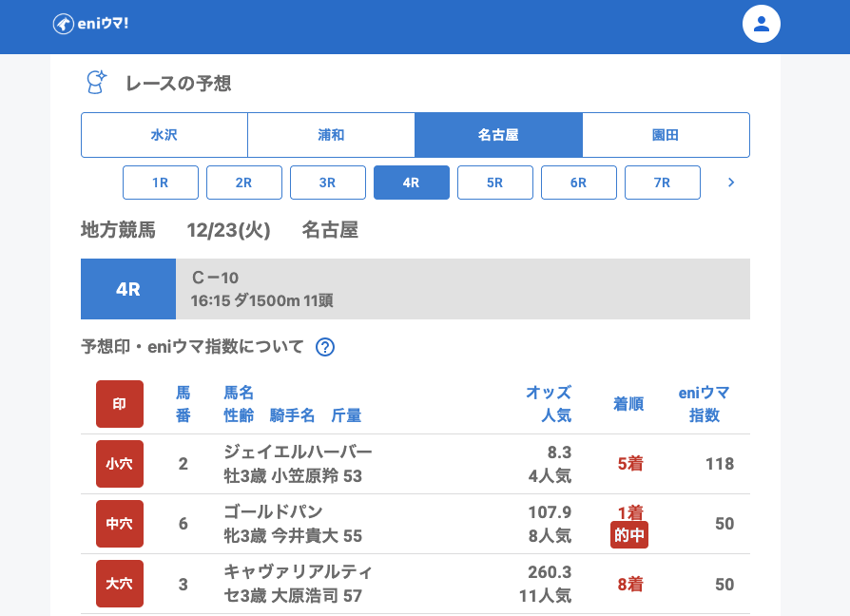The width and height of the screenshot is (850, 616).
Task: Open the user account profile icon
Action: coord(761,24)
